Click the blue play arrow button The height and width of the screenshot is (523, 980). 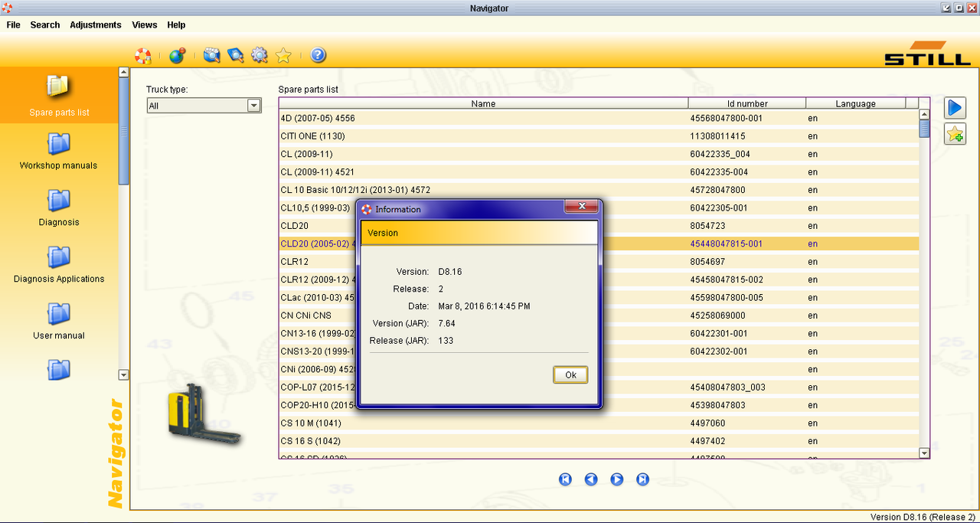955,107
